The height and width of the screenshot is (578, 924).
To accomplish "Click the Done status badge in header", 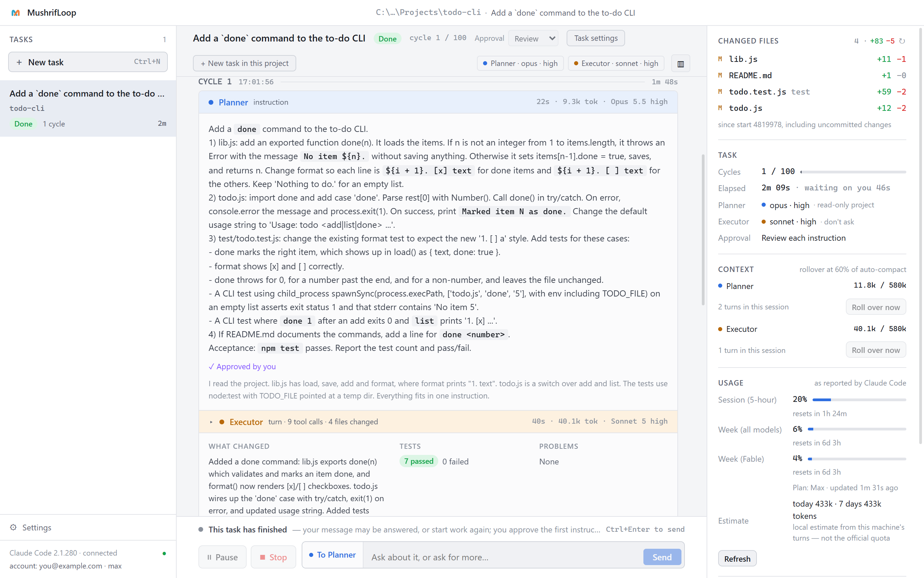I will (387, 39).
